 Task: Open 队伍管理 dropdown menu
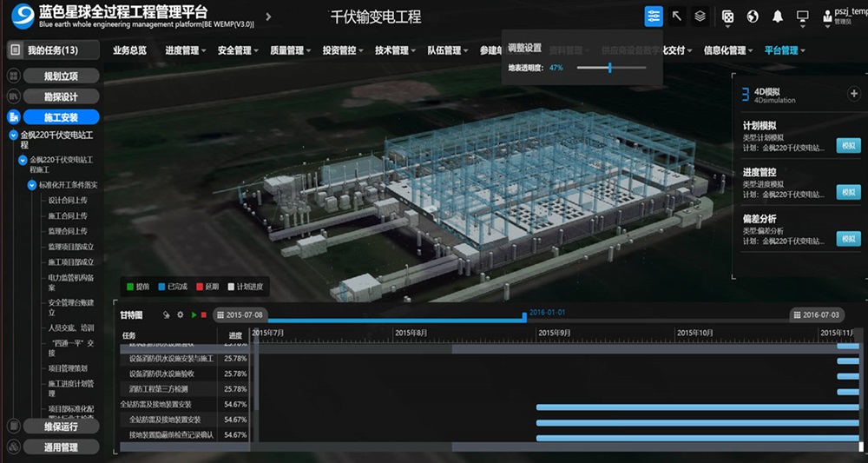click(448, 50)
